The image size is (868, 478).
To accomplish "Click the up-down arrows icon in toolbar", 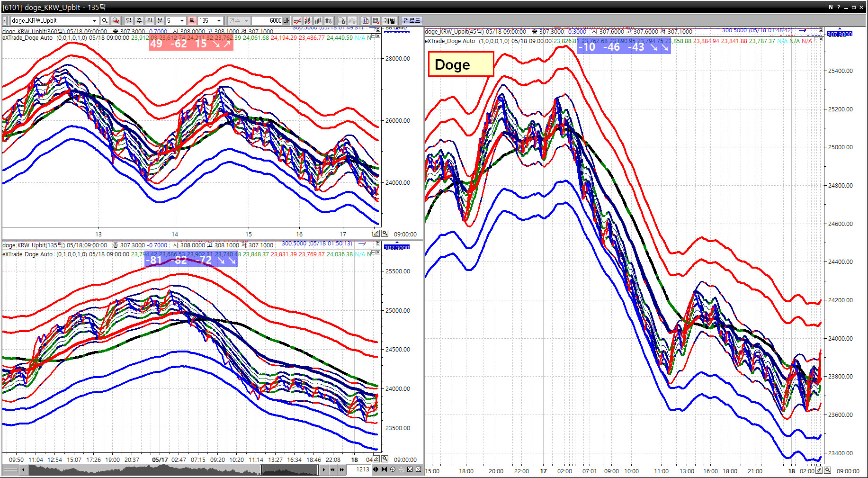I will [329, 20].
